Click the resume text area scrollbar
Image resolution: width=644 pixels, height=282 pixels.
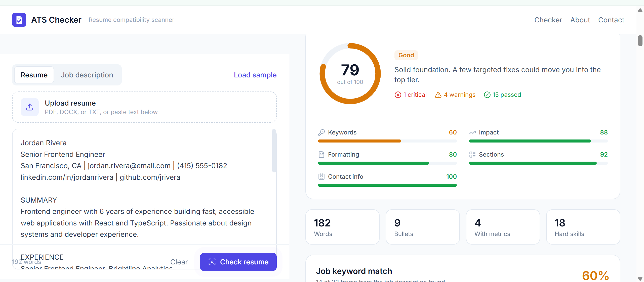274,151
